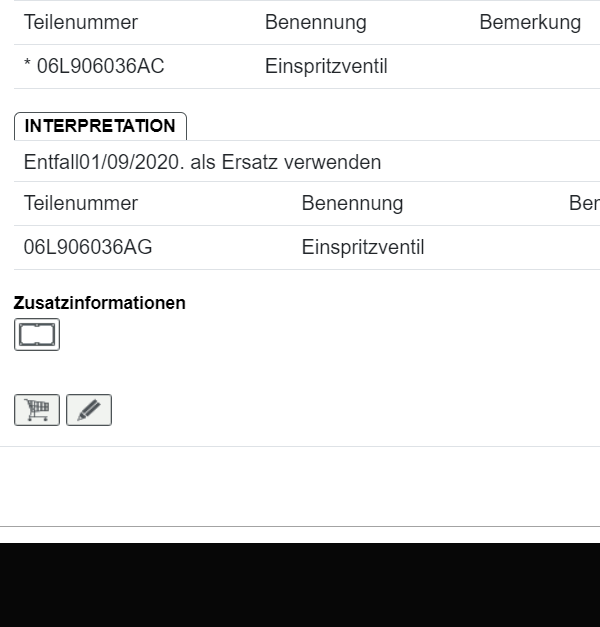The width and height of the screenshot is (600, 627).
Task: Click Teilenummer header in the top table
Action: (x=81, y=22)
